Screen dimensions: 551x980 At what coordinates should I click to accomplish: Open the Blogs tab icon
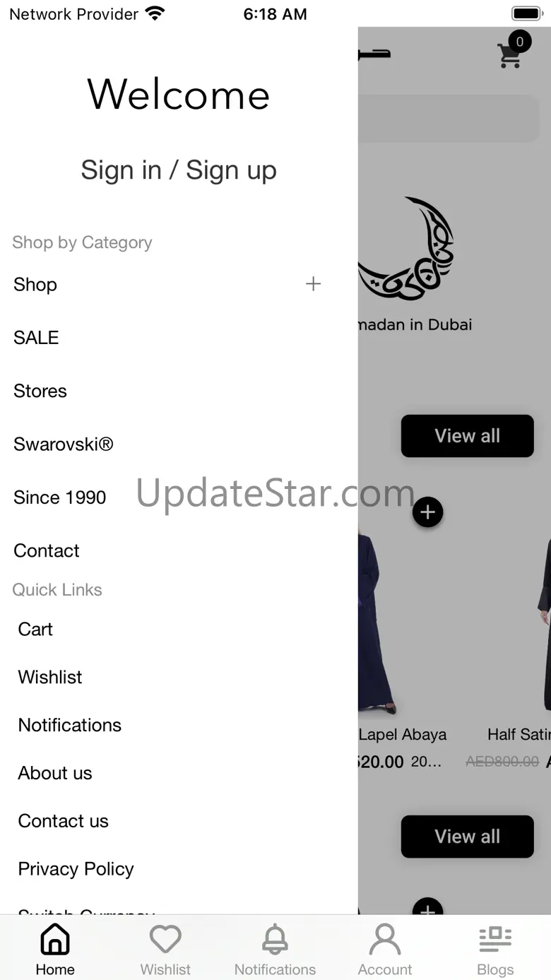click(495, 939)
